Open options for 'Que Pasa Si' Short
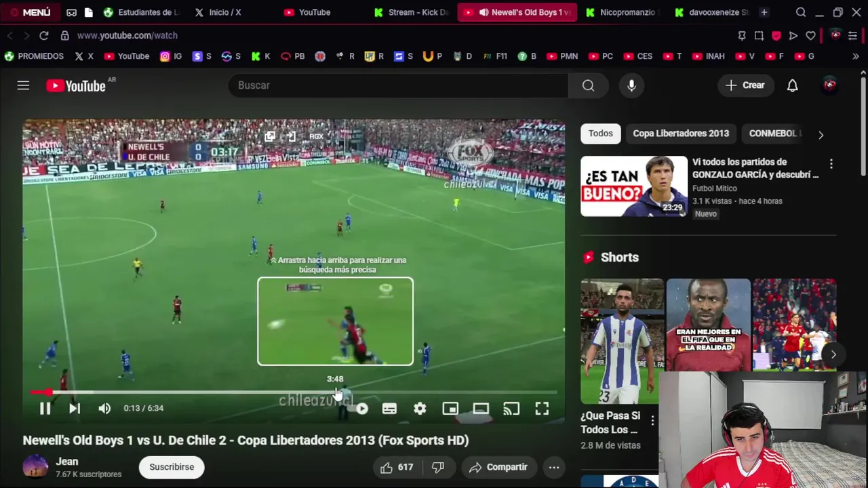 tap(652, 420)
